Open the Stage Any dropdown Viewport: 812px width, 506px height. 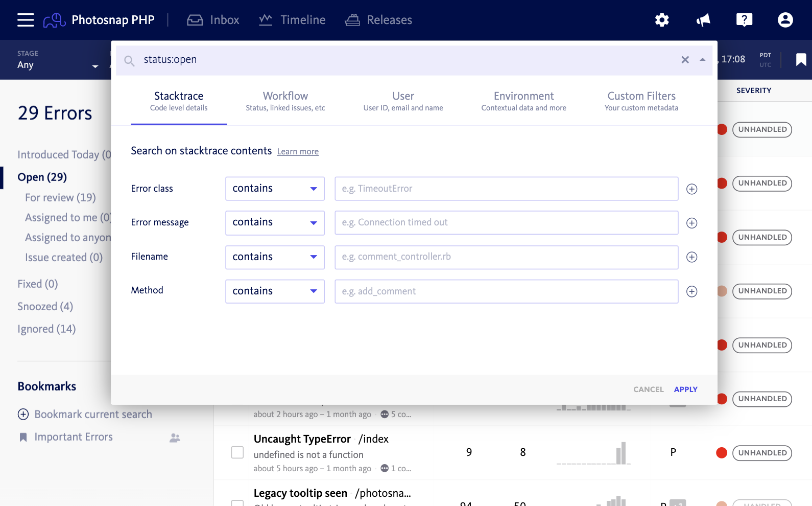(x=58, y=60)
